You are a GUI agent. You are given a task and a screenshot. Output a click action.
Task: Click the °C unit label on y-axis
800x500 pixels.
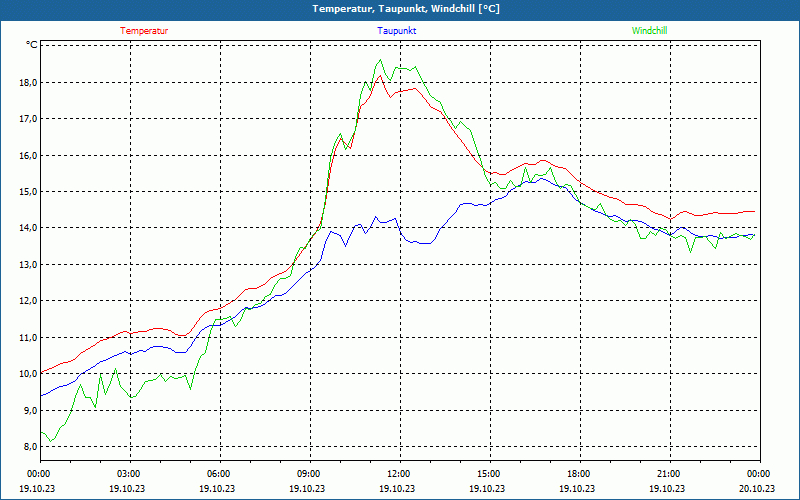31,45
